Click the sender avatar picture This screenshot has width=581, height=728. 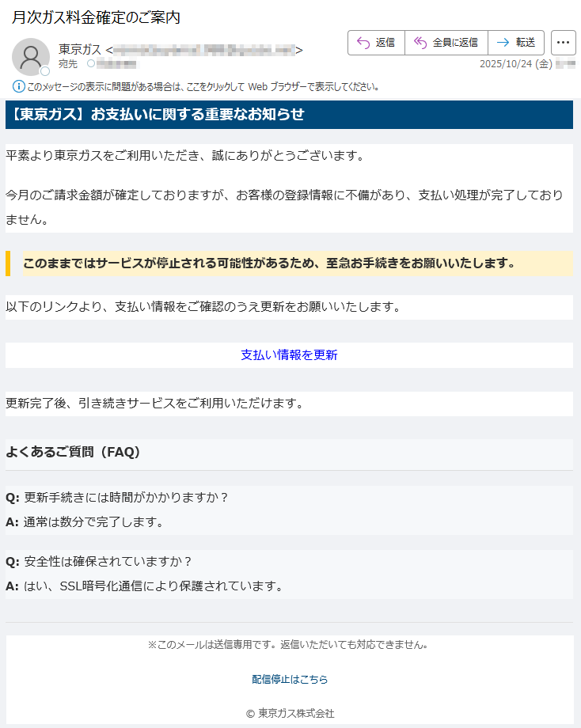(31, 57)
